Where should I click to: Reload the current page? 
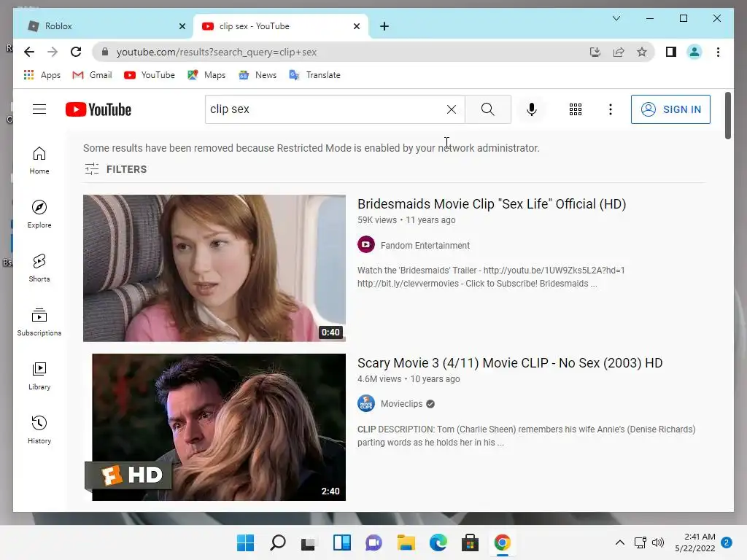pyautogui.click(x=76, y=52)
